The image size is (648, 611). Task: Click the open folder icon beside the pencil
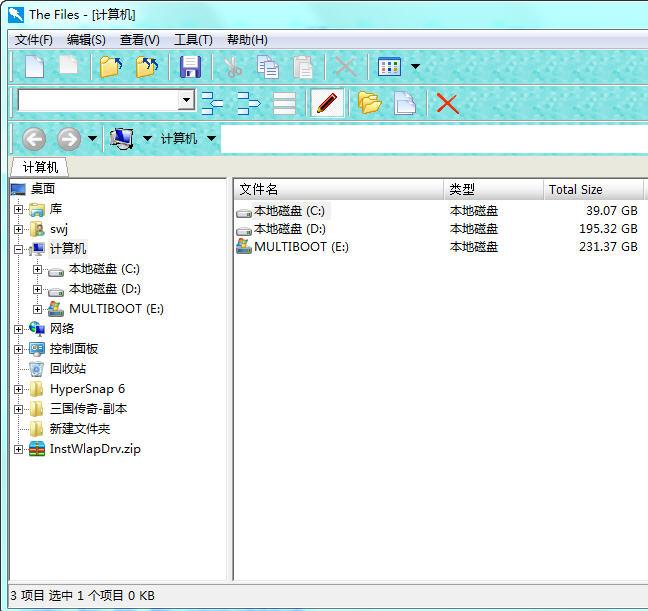point(370,103)
